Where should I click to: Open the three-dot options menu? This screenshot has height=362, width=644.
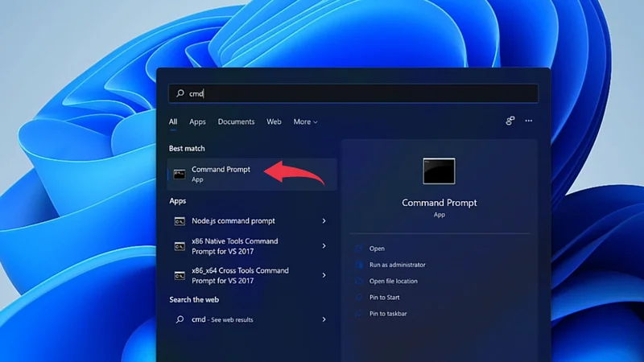529,121
